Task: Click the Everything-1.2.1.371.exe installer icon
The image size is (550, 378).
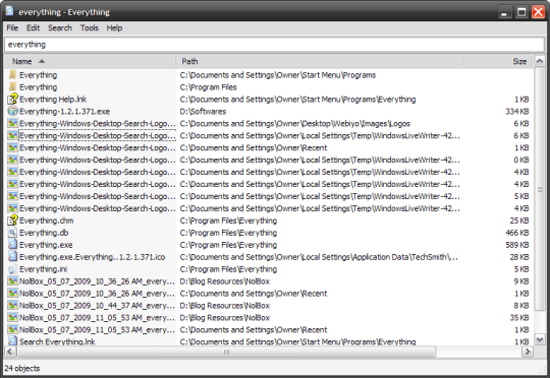Action: point(13,111)
